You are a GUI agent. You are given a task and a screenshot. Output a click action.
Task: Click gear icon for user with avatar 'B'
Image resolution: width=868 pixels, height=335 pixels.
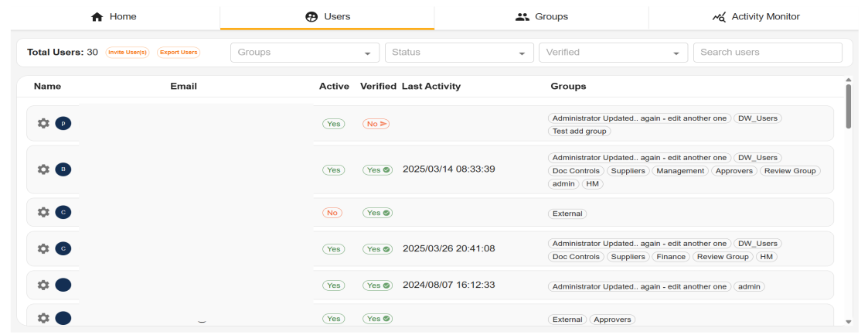(43, 169)
